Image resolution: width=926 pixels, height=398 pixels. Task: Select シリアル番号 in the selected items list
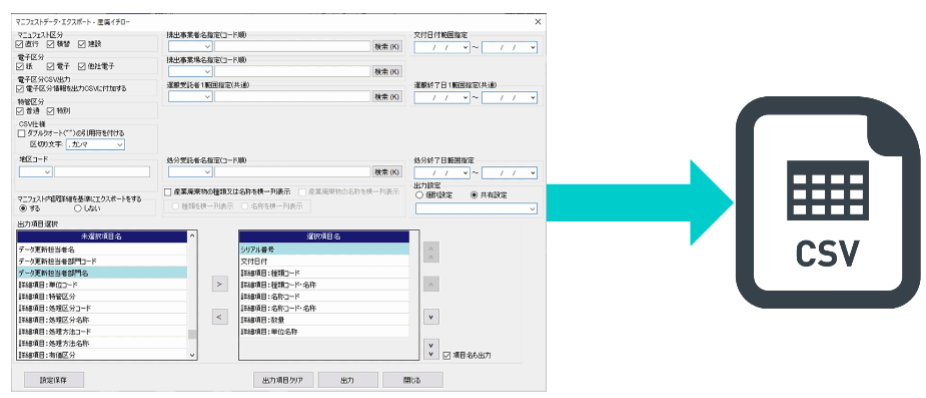point(324,249)
